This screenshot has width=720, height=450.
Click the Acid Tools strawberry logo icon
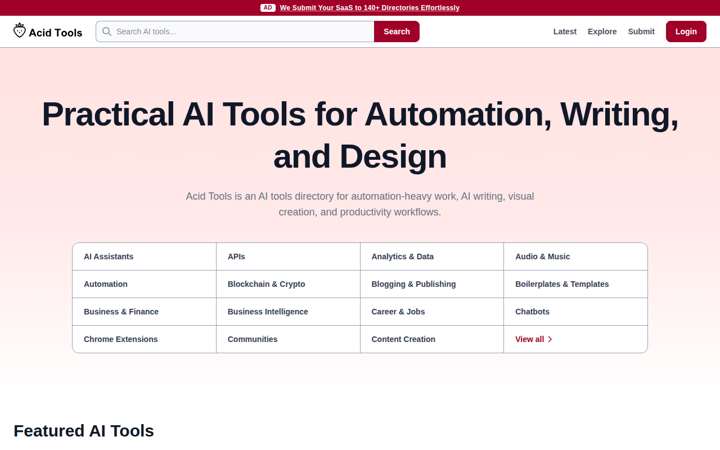tap(19, 30)
